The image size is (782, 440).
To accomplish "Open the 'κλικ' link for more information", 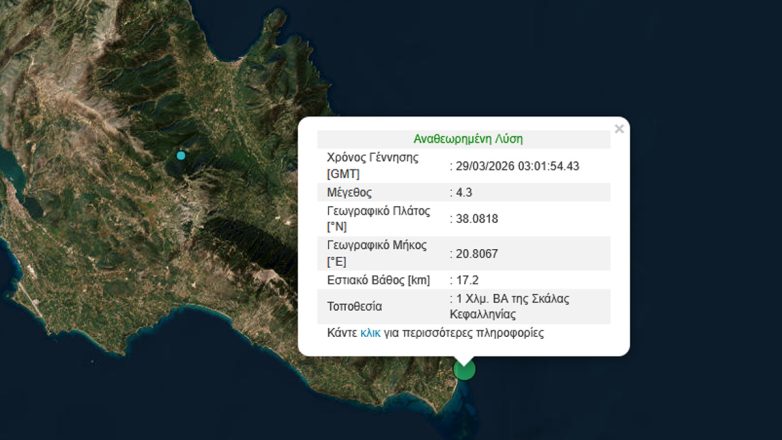I will tap(370, 333).
